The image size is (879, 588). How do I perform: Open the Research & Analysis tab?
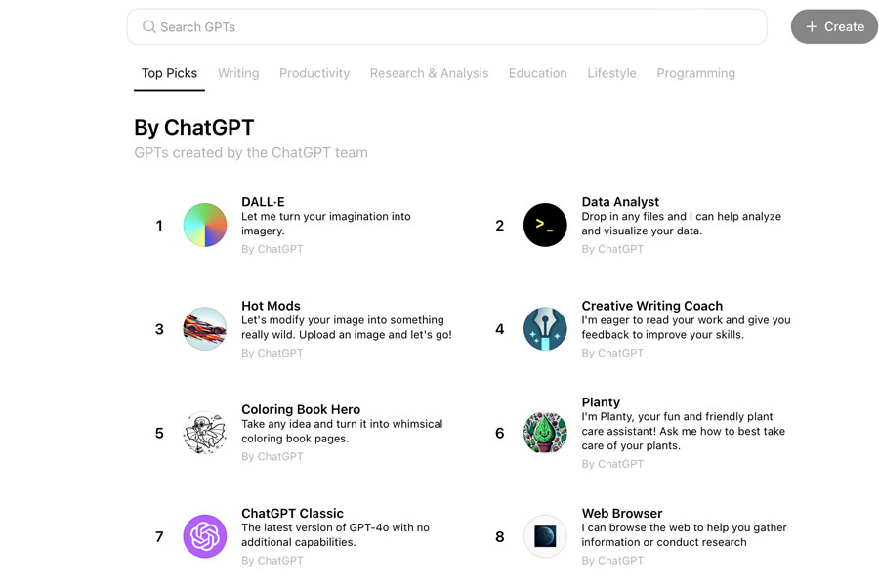pos(429,73)
